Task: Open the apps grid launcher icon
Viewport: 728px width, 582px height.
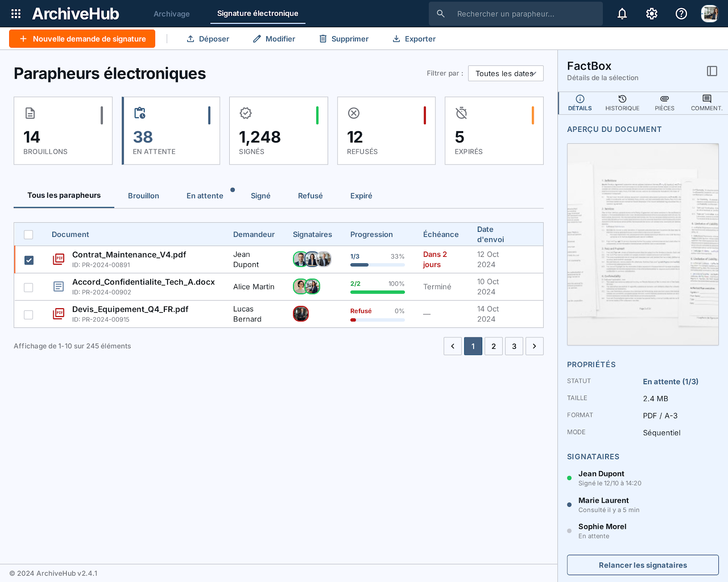Action: [16, 14]
